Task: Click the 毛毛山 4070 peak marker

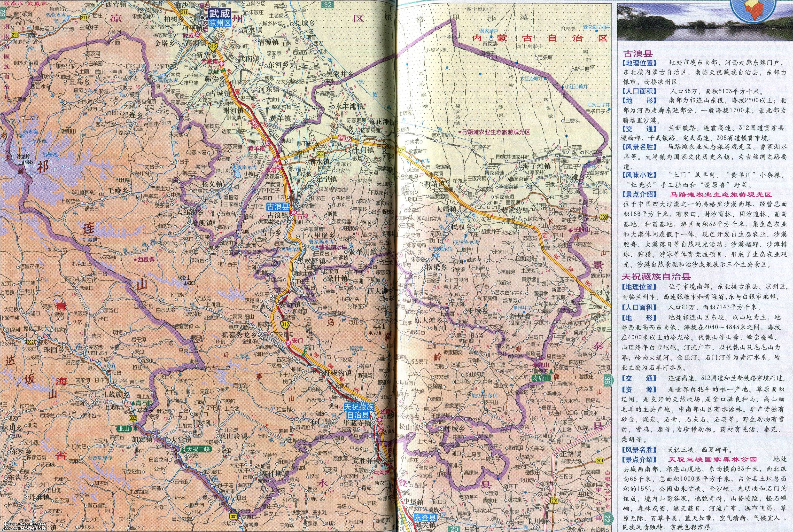Action: 379,333
